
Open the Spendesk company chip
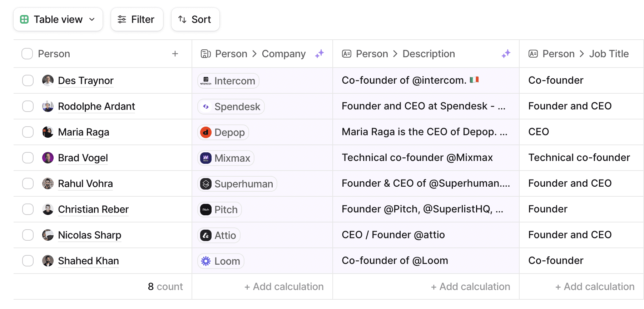[x=231, y=107]
